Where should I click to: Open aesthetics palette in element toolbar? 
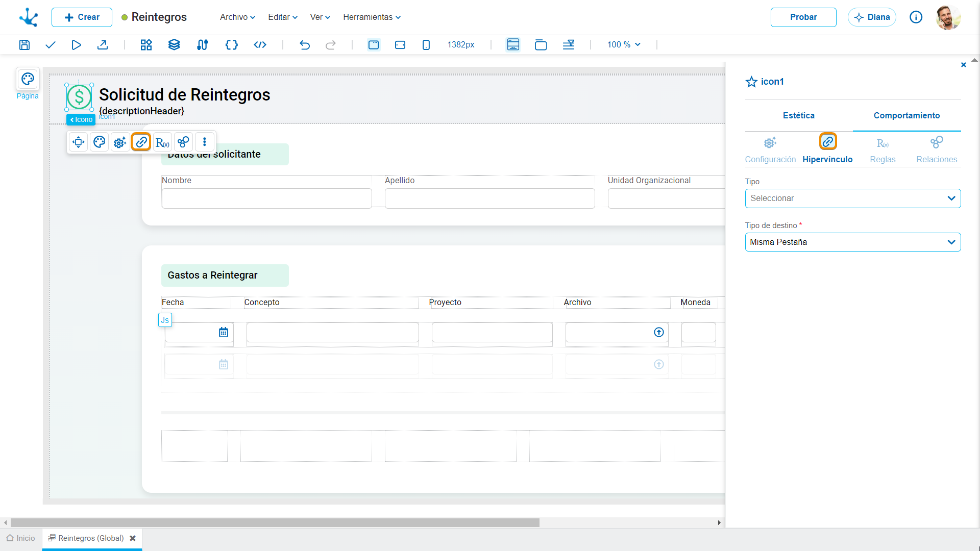pos(99,142)
